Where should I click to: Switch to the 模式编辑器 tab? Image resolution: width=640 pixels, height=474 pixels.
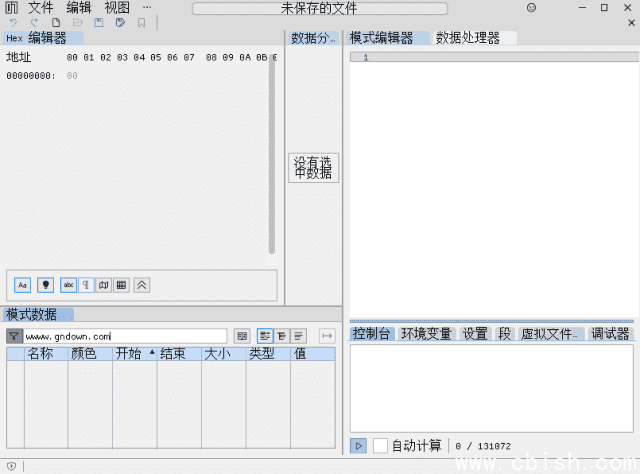388,38
